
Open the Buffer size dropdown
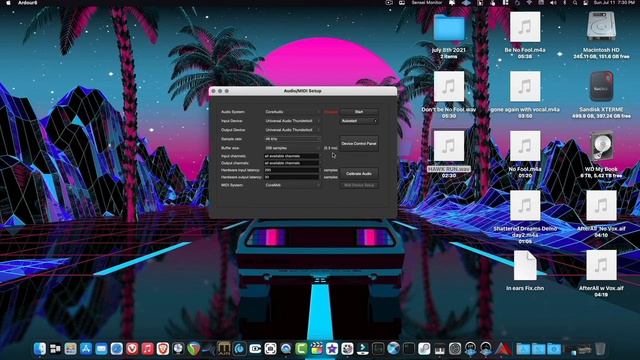[292, 148]
